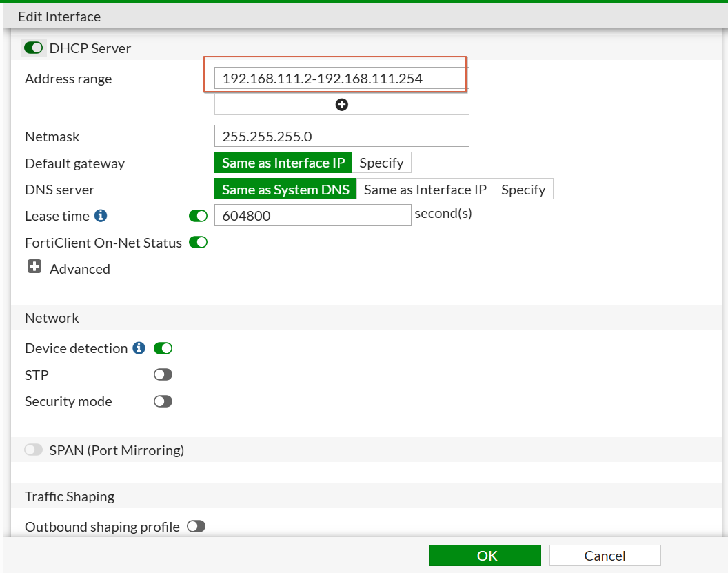Click the Lease time seconds field
Screen dimensions: 728x573
tap(313, 215)
